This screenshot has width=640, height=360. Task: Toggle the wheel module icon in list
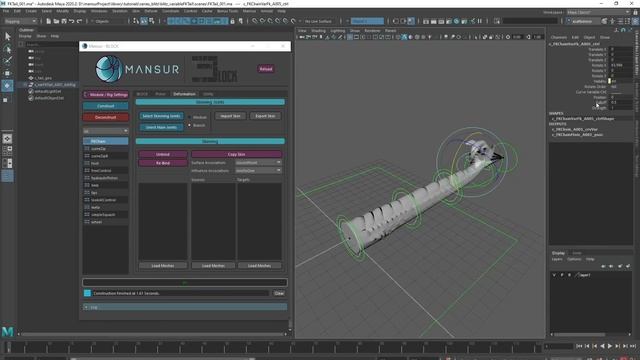(x=87, y=222)
